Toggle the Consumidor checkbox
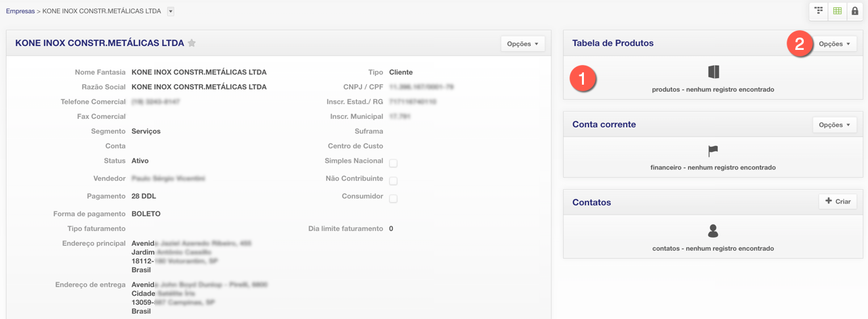The width and height of the screenshot is (868, 319). (x=393, y=199)
